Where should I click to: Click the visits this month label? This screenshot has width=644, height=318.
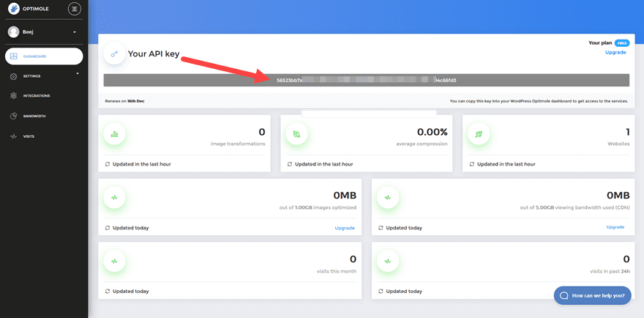(337, 271)
